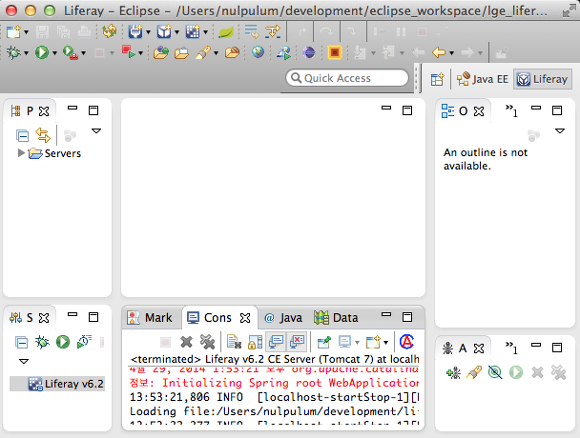Remove launch with gray X in Console toolbar

pyautogui.click(x=186, y=342)
